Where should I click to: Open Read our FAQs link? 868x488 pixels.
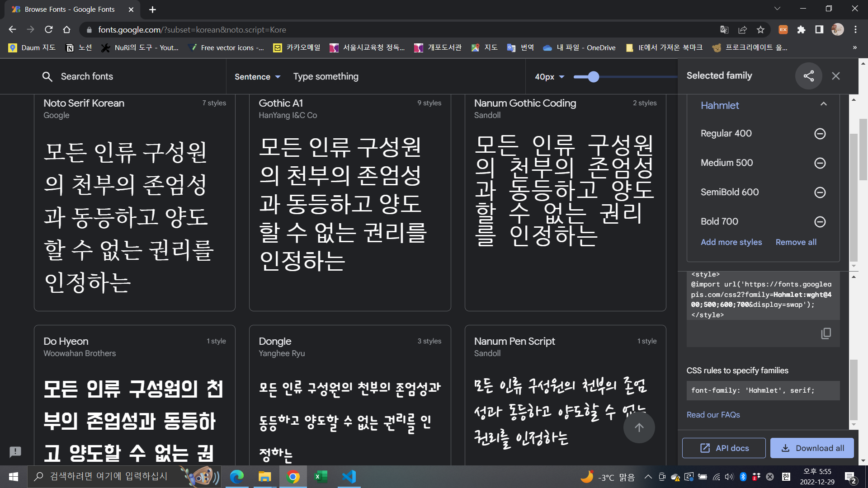coord(713,415)
